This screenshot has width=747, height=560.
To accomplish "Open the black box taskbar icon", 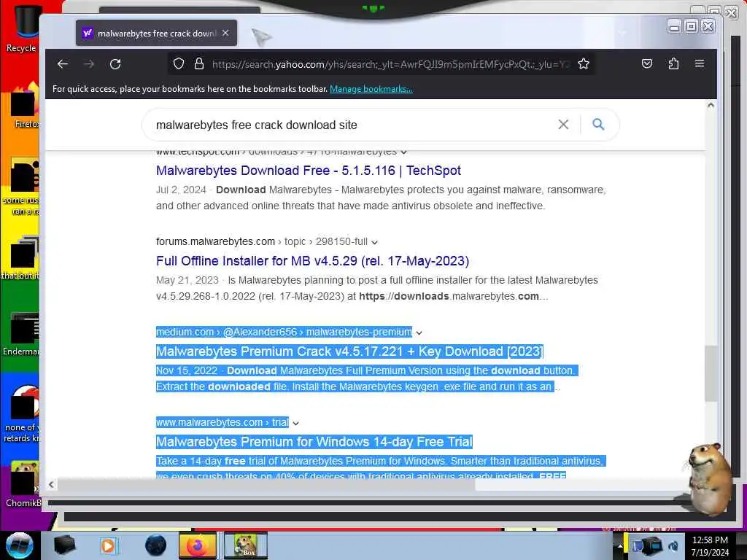I will click(x=65, y=545).
